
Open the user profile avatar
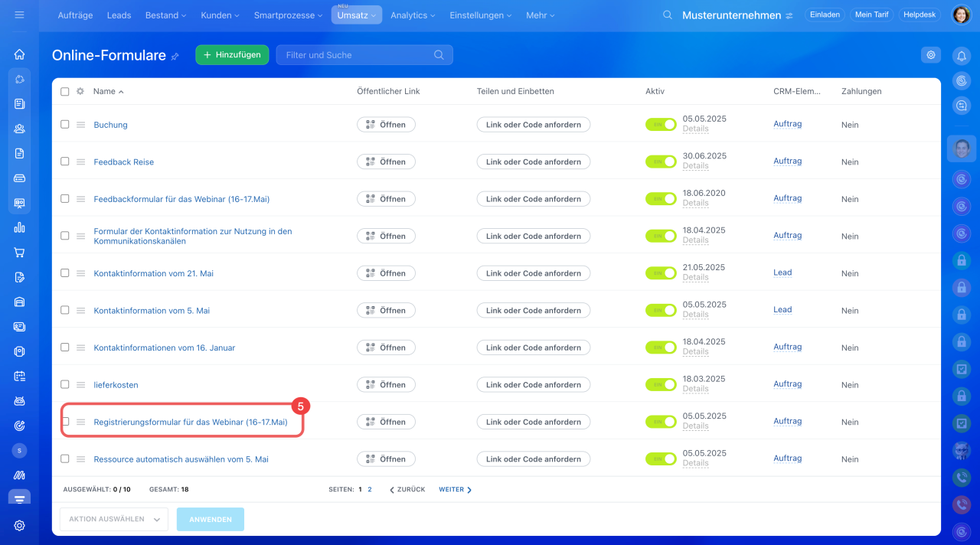click(x=962, y=15)
